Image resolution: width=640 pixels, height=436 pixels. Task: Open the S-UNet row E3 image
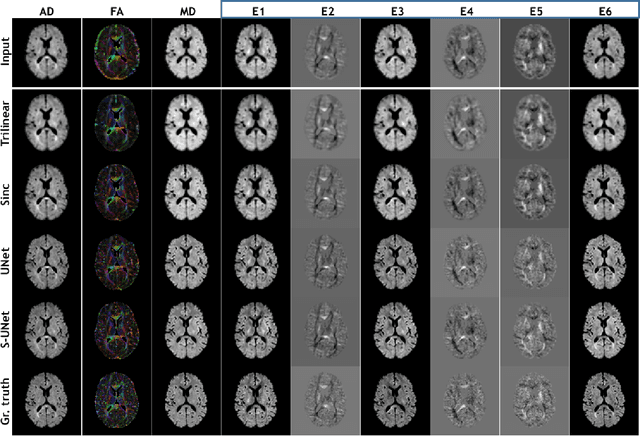[397, 331]
